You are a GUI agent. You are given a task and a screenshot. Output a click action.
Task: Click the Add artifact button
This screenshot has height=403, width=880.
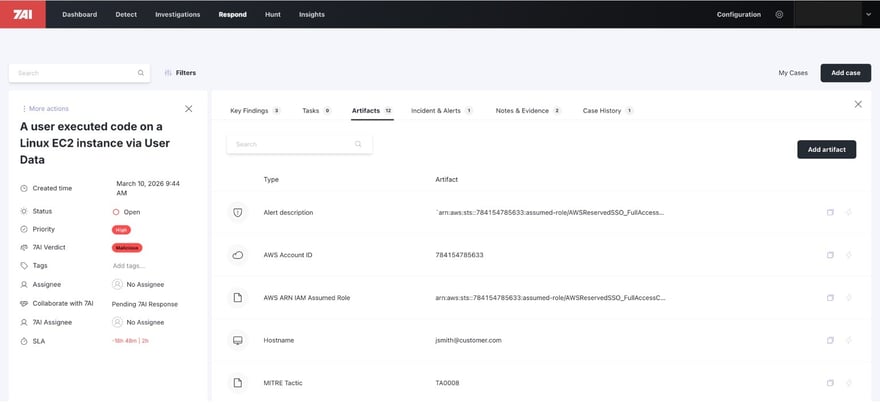[826, 149]
